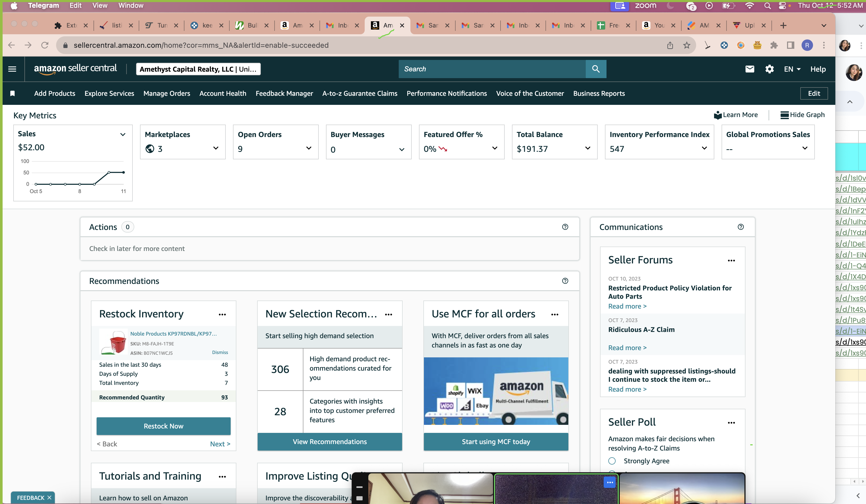This screenshot has width=866, height=504.
Task: Click the bookmark icon in navigation bar
Action: pyautogui.click(x=12, y=93)
